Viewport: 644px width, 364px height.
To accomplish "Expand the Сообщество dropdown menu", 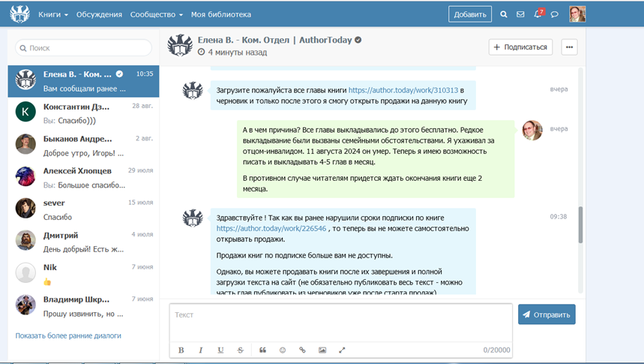I will click(156, 14).
